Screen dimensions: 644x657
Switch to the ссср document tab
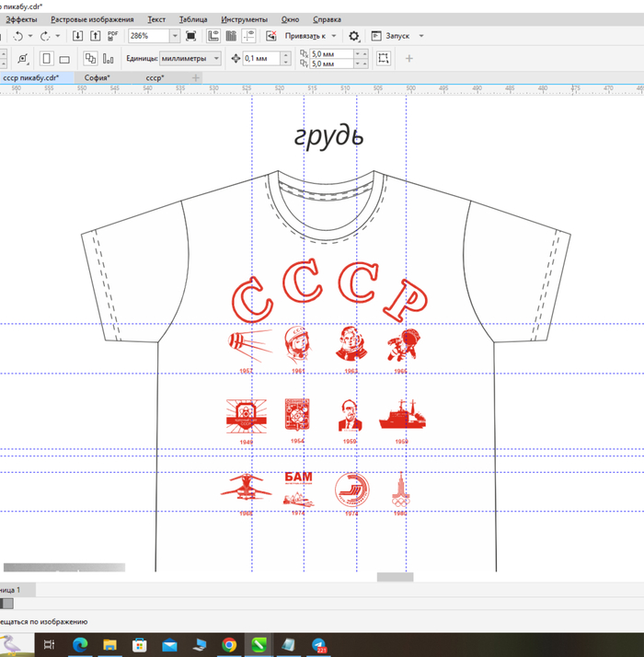pyautogui.click(x=155, y=77)
